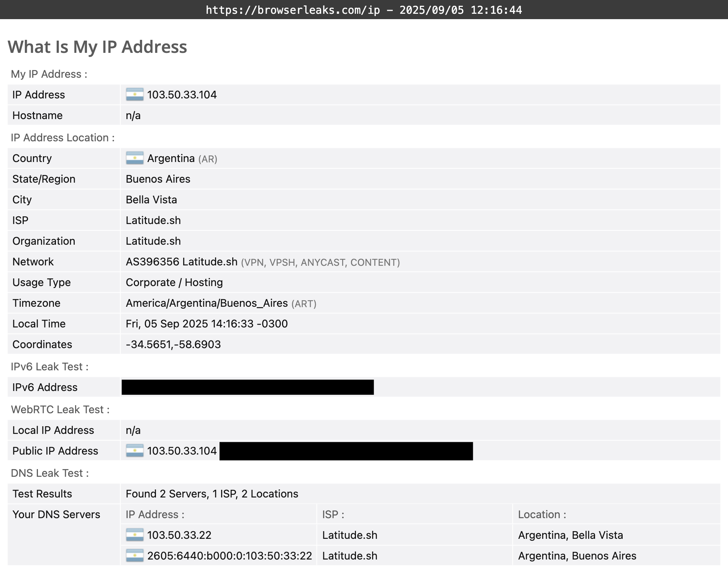728x571 pixels.
Task: Click the Usage Type row label
Action: (41, 282)
